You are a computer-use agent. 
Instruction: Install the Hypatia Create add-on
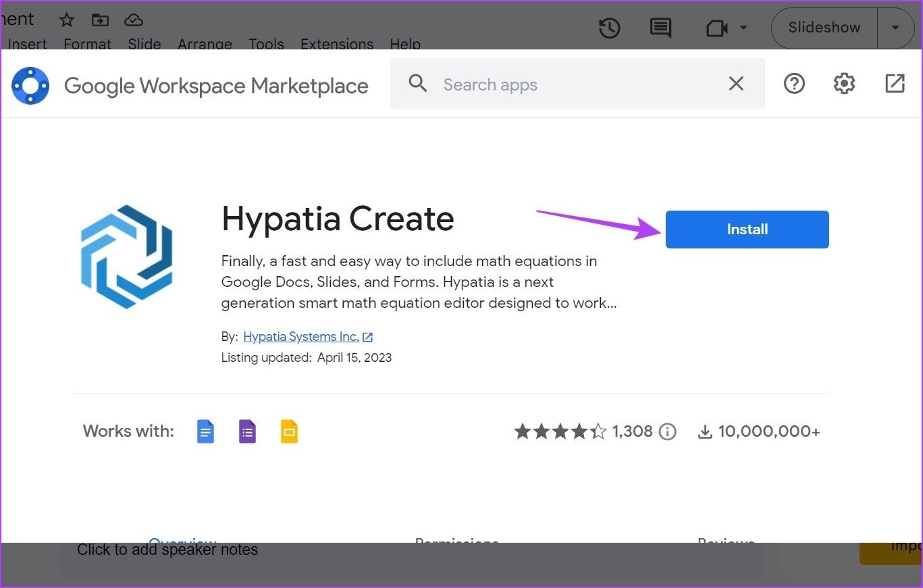tap(747, 230)
